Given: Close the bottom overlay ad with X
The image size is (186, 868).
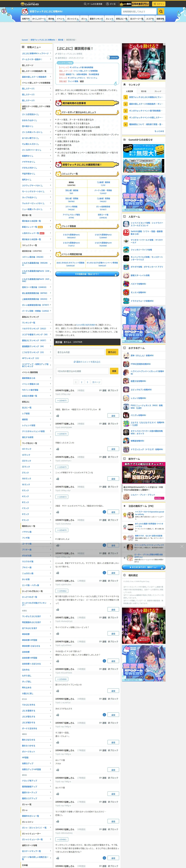Looking at the screenshot, I should pyautogui.click(x=182, y=546).
